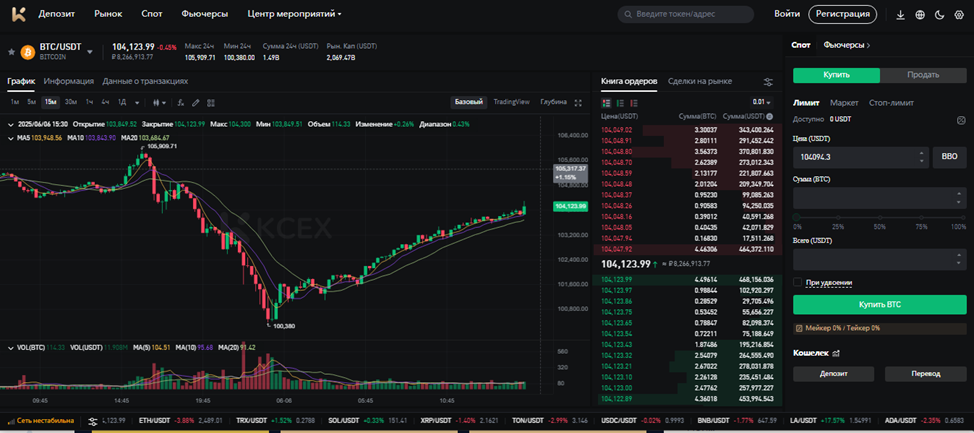Open the candlestick chart type dropdown

(x=160, y=103)
